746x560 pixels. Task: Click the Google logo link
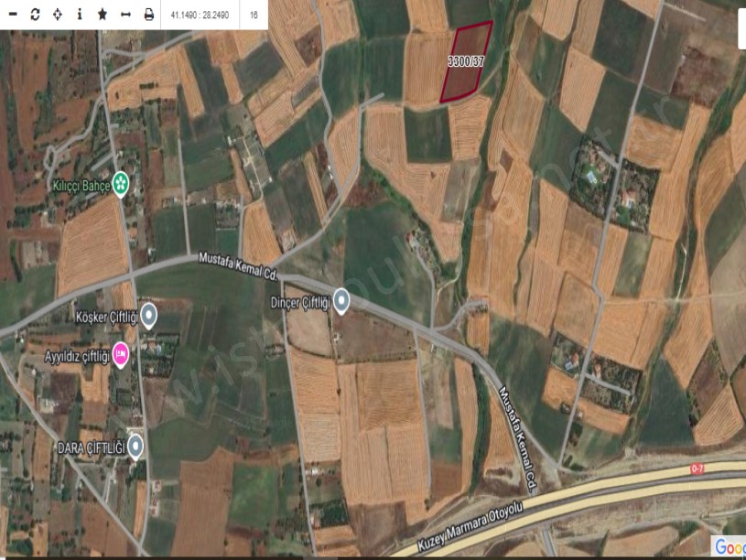730,546
